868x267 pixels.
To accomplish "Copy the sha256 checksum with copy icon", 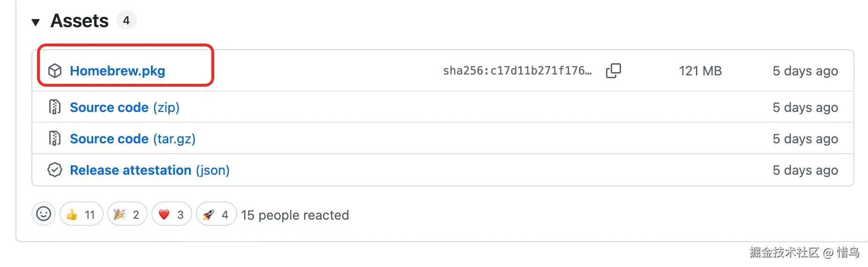I will tap(613, 71).
